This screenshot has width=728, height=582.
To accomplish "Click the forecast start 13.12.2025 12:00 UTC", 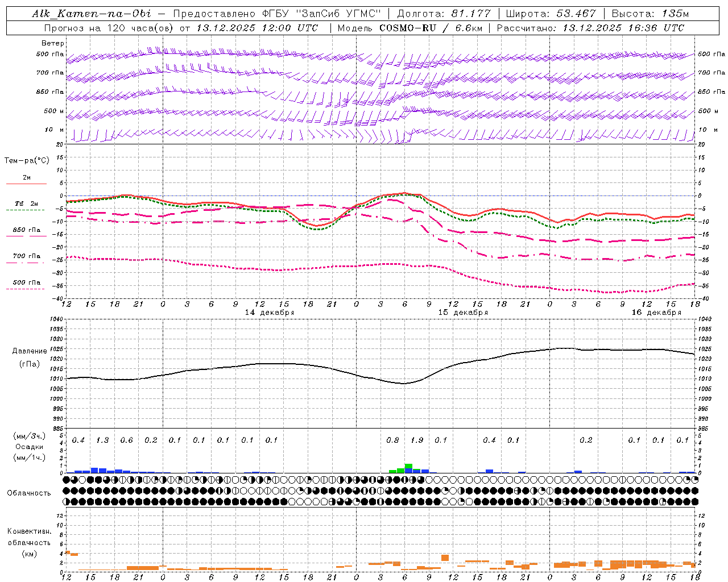I will point(257,28).
